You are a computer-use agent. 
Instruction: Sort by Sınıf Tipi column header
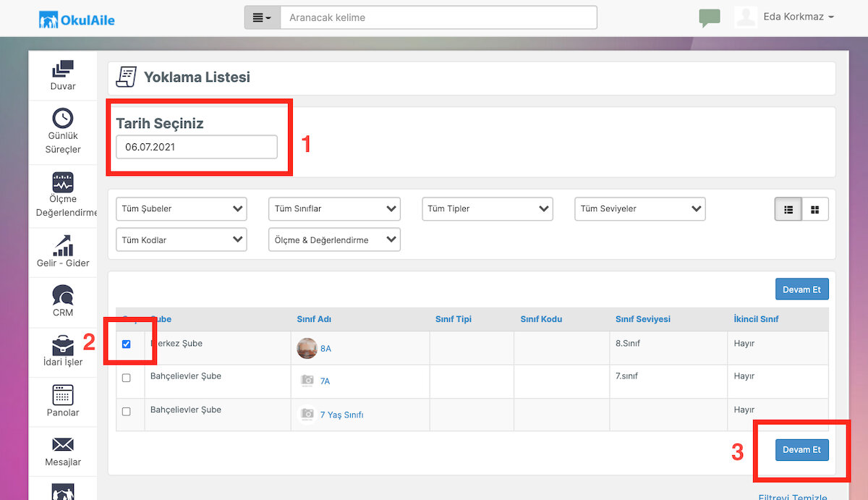454,319
